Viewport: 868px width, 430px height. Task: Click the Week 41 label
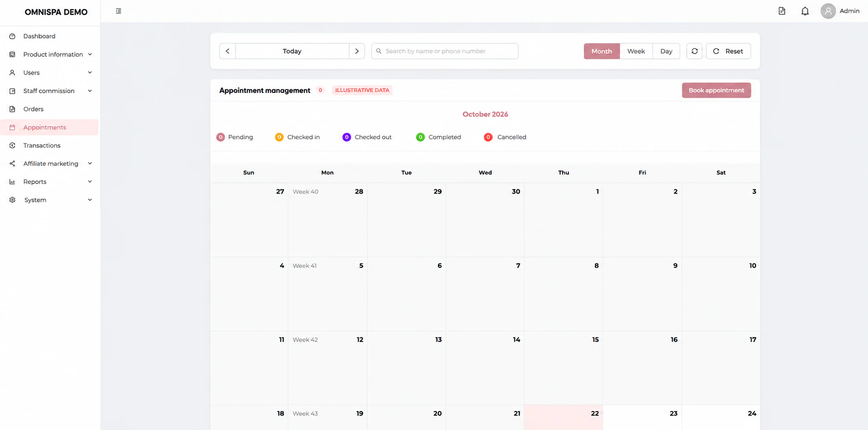304,266
